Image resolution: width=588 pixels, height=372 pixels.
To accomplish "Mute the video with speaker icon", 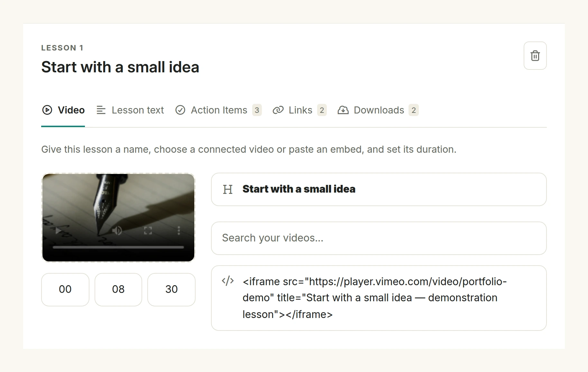I will coord(117,231).
